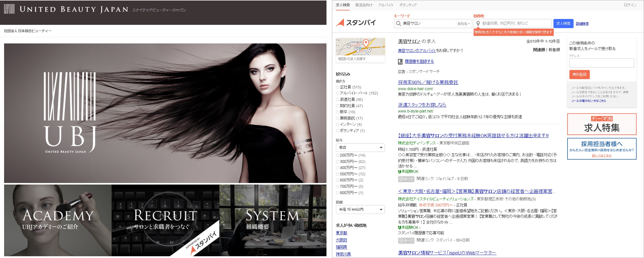Select the 300万円〜 (62) salary option
Image resolution: width=644 pixels, height=258 pixels.
[x=337, y=162]
